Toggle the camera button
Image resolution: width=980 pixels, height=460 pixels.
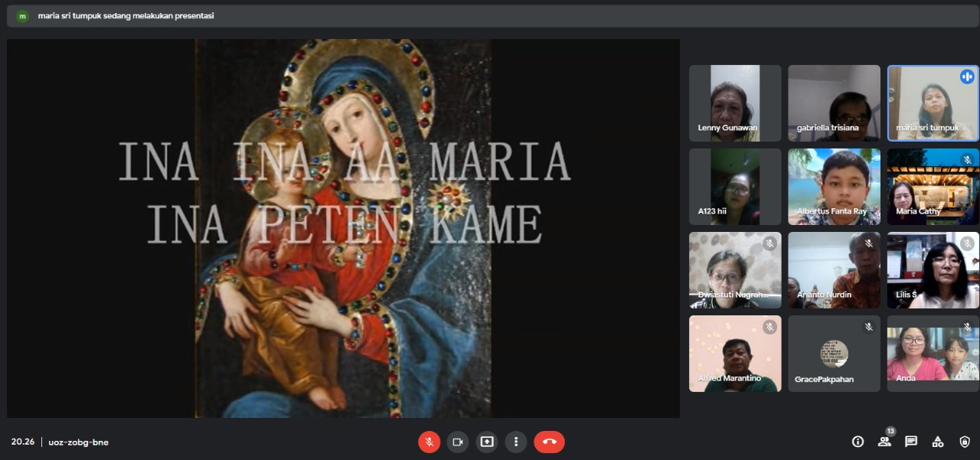tap(458, 442)
